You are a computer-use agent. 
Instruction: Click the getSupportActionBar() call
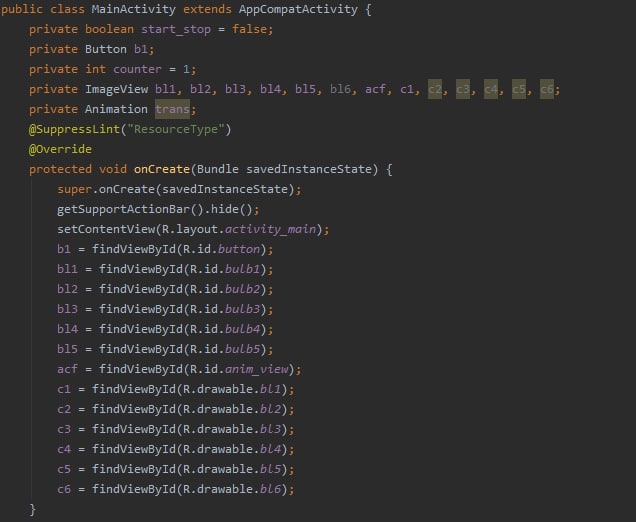pos(130,209)
